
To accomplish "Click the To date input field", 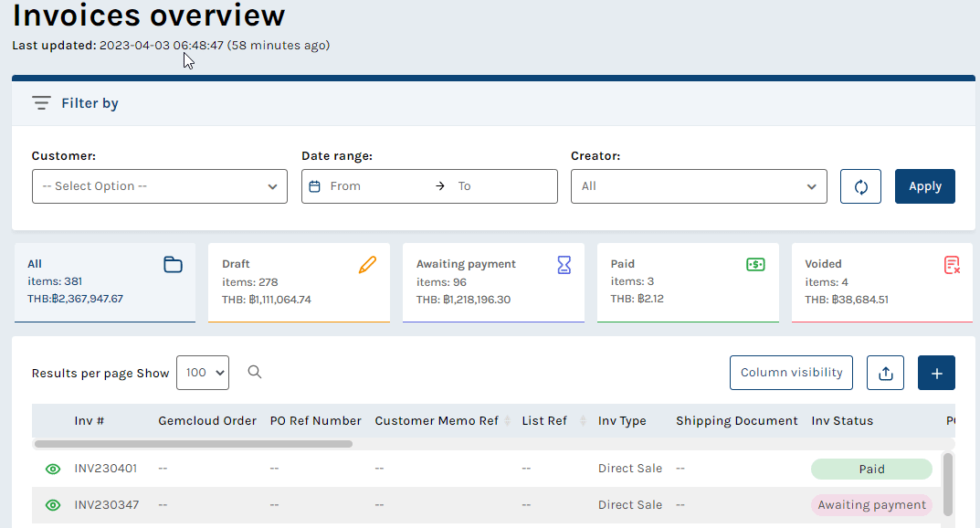I will coord(503,186).
